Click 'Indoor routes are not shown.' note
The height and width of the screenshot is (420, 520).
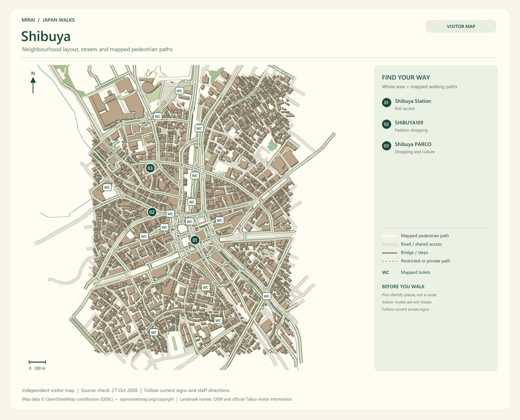[x=407, y=302]
